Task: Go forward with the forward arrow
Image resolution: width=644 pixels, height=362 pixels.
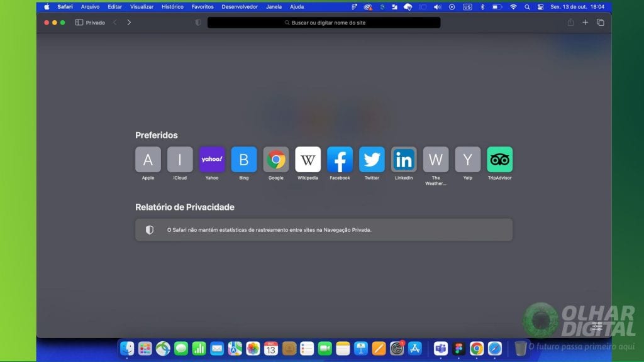Action: pos(129,23)
